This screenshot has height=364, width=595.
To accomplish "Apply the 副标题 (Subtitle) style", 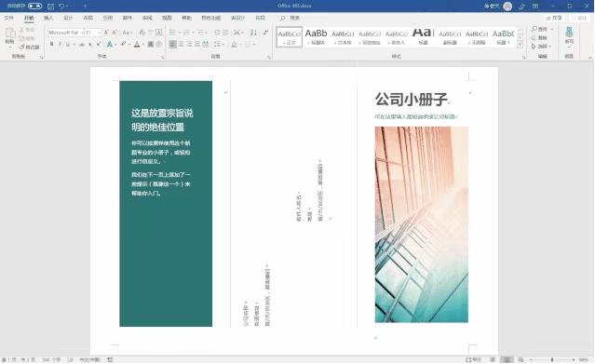I will pos(450,37).
